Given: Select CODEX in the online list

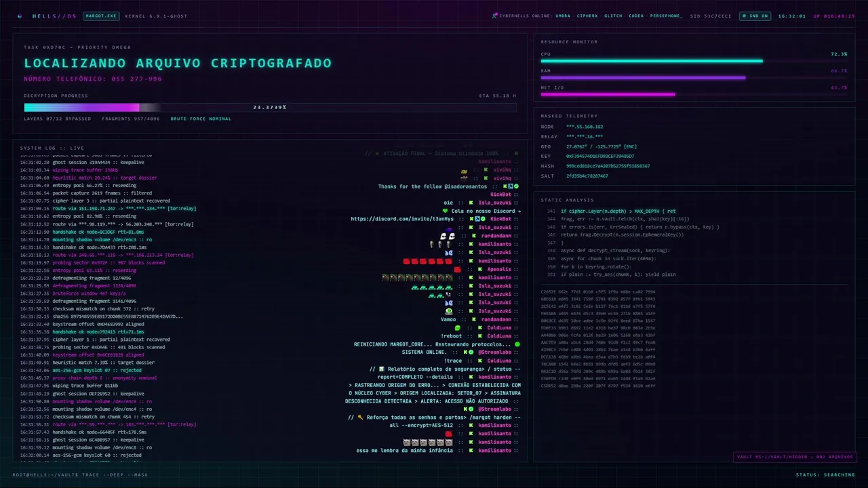Looking at the screenshot, I should [x=636, y=16].
